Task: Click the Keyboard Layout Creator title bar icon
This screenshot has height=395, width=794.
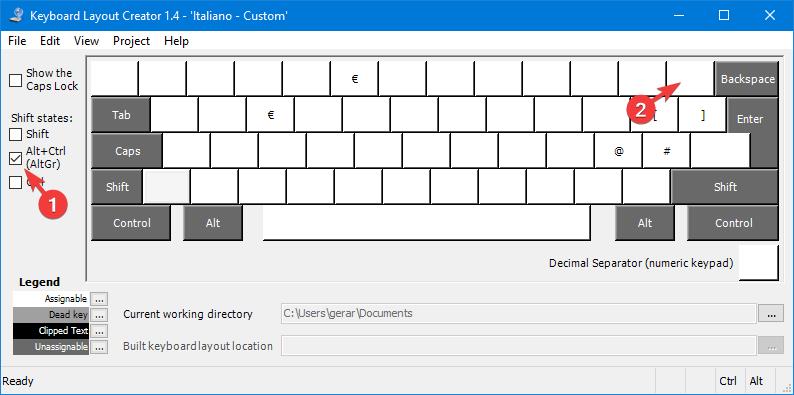Action: pos(16,15)
